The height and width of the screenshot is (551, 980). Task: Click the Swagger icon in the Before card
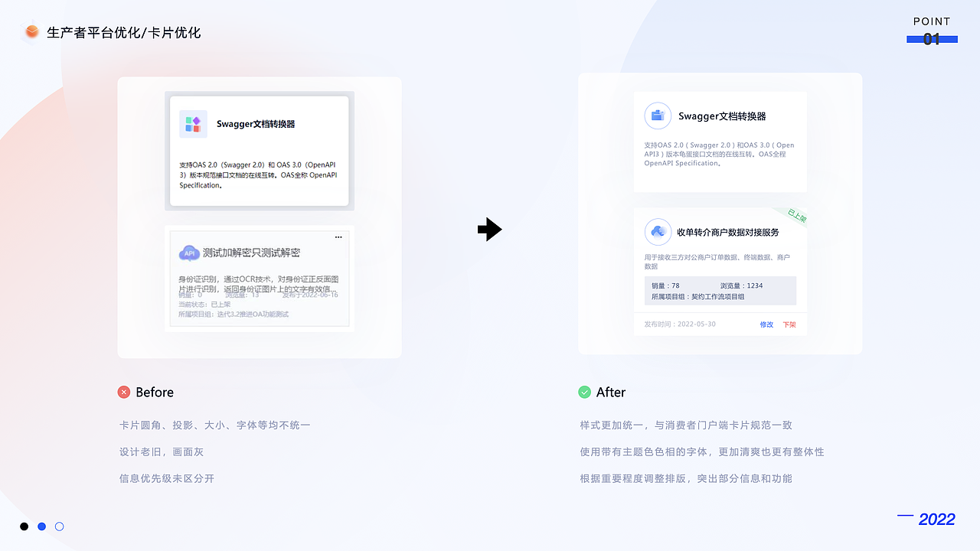tap(194, 124)
